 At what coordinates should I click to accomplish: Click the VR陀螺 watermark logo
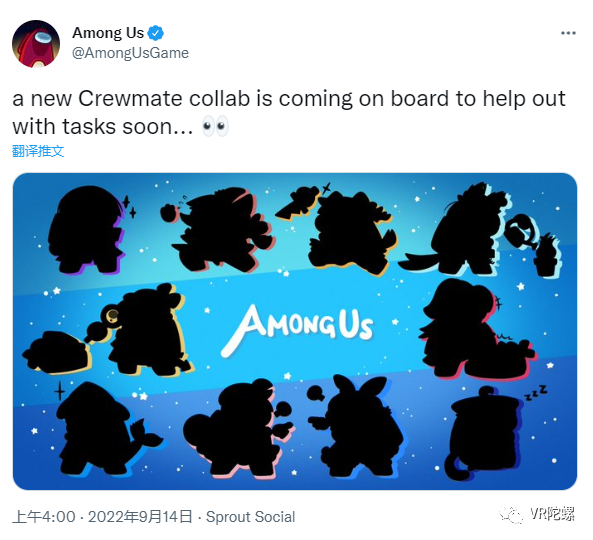point(537,514)
